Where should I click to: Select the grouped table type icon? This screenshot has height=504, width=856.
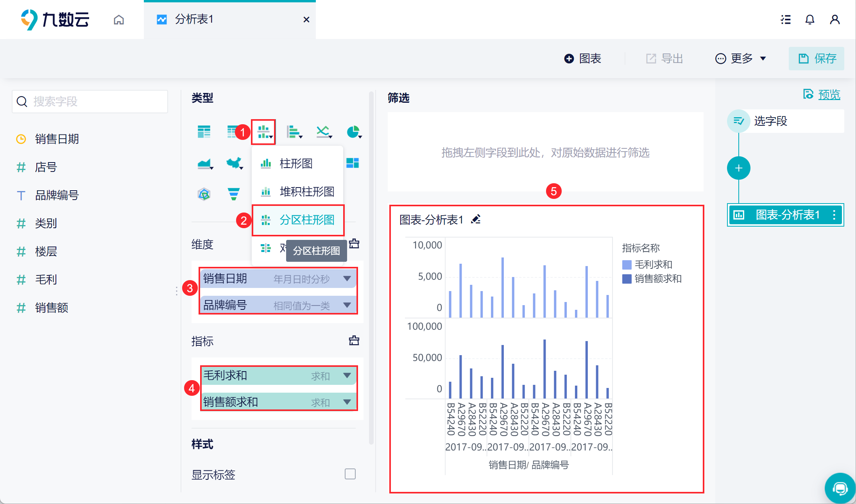[x=204, y=132]
